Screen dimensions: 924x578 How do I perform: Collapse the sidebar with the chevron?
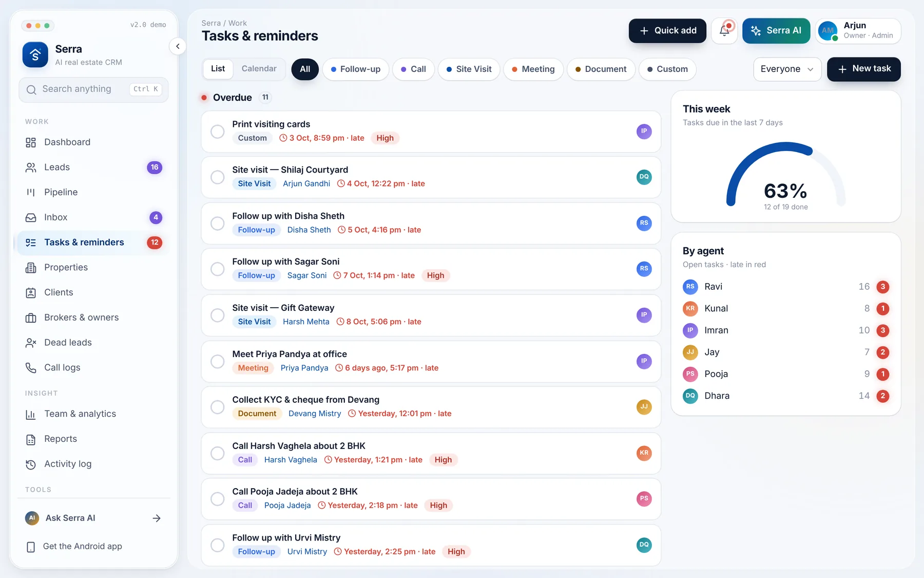(x=178, y=46)
